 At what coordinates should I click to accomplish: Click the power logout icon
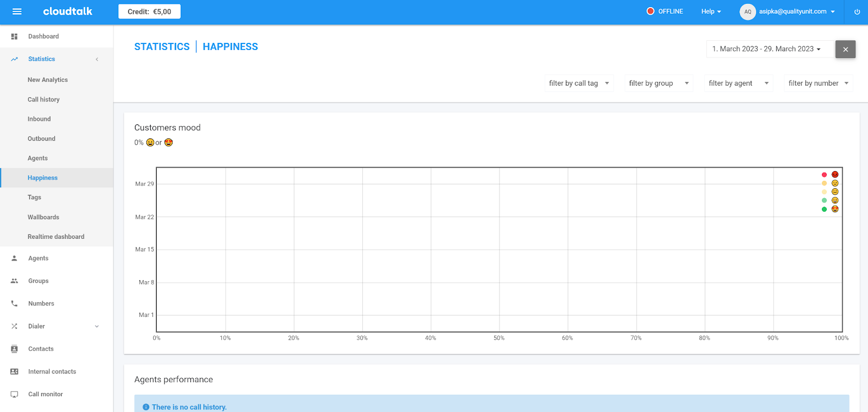click(x=857, y=11)
